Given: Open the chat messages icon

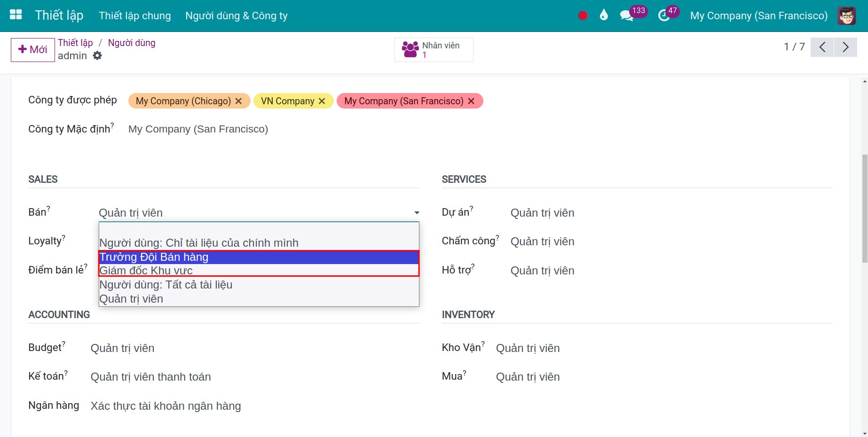Looking at the screenshot, I should point(626,16).
